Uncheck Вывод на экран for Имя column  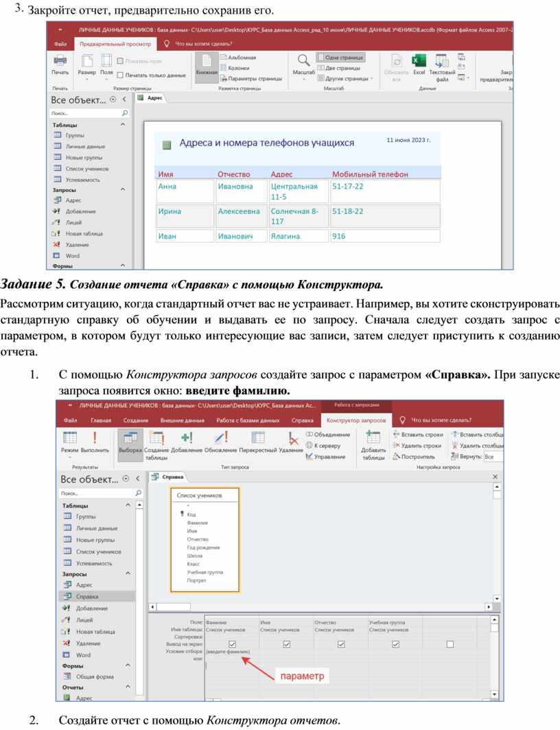coord(287,644)
